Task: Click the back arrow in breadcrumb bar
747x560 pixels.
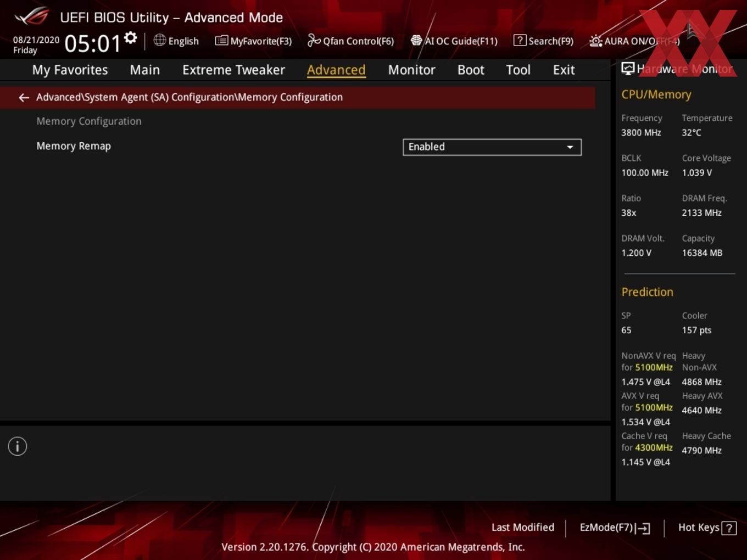Action: pyautogui.click(x=24, y=97)
